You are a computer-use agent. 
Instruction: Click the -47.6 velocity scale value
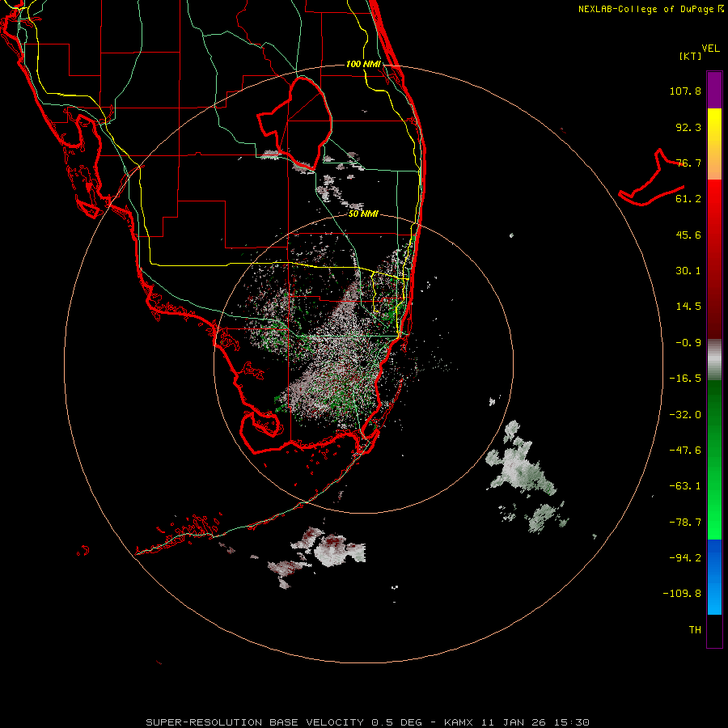click(685, 451)
